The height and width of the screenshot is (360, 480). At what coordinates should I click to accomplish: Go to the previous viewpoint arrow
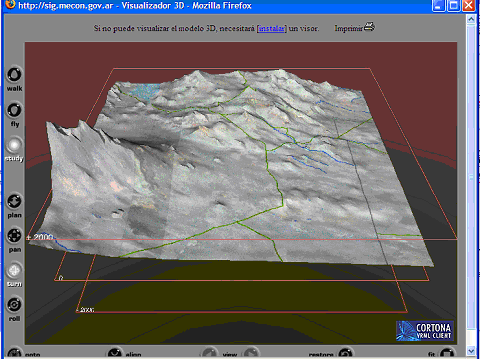tap(210, 353)
